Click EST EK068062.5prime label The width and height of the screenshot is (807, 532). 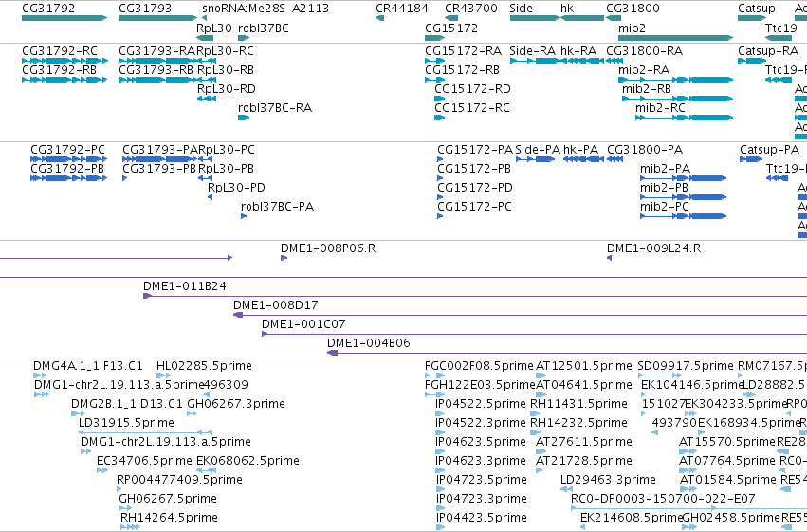click(x=248, y=461)
